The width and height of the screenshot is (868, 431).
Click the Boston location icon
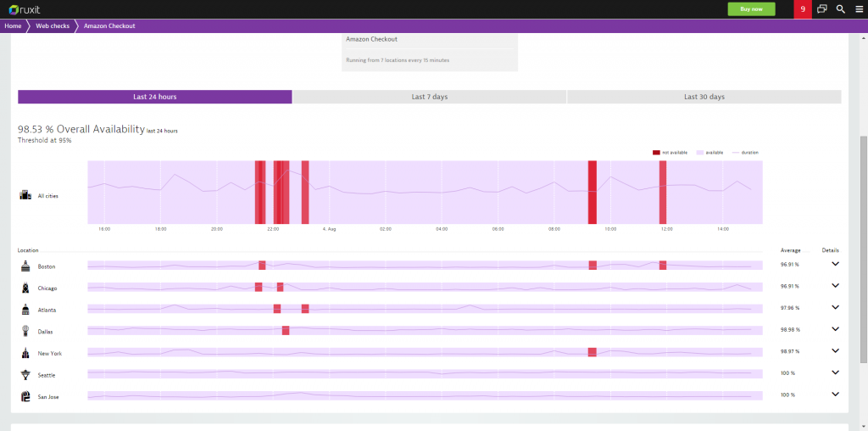click(25, 266)
